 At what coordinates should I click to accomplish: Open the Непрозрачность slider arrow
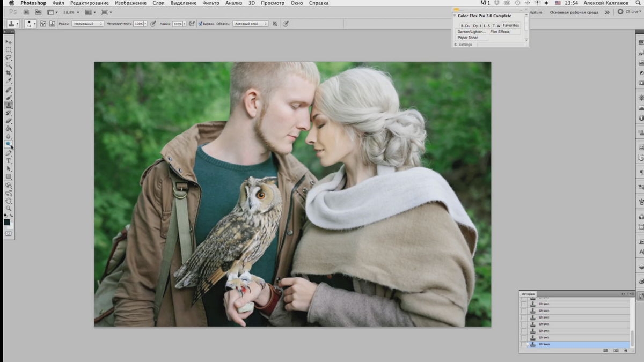[x=145, y=24]
